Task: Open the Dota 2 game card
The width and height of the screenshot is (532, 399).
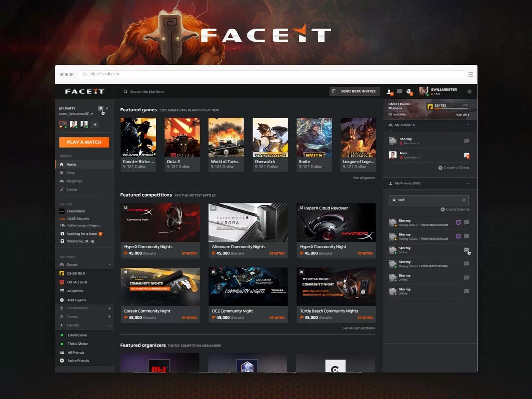Action: pos(182,145)
